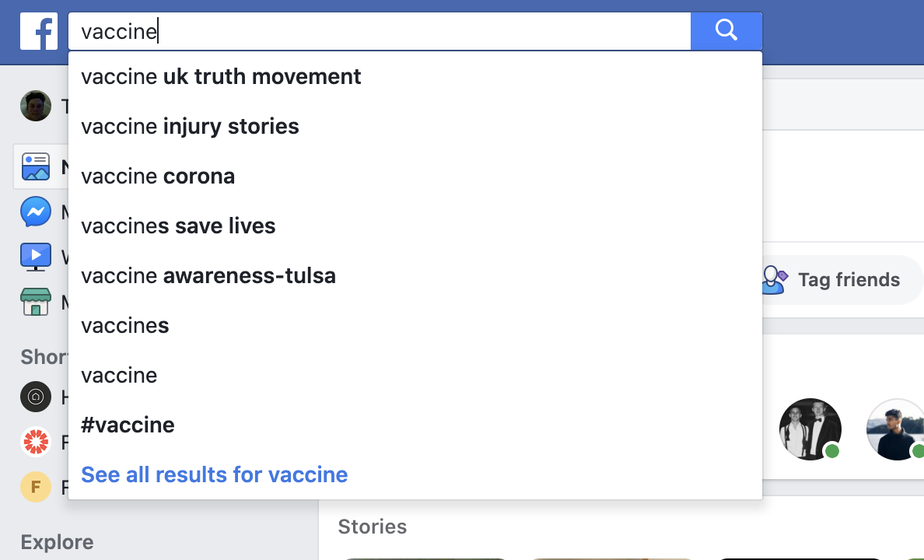This screenshot has width=924, height=560.
Task: Open the black-and-white friends photo thumbnail
Action: click(x=810, y=429)
